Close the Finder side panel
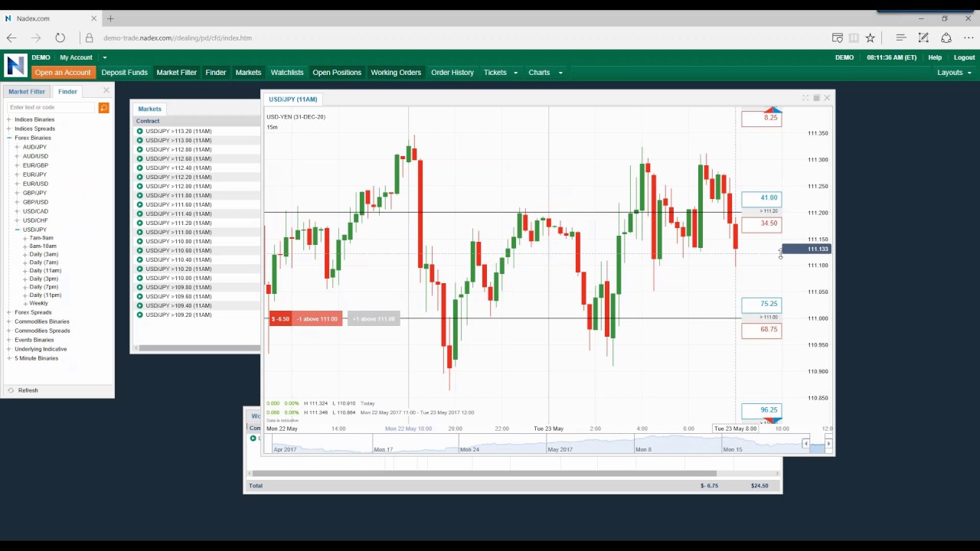 click(x=106, y=90)
